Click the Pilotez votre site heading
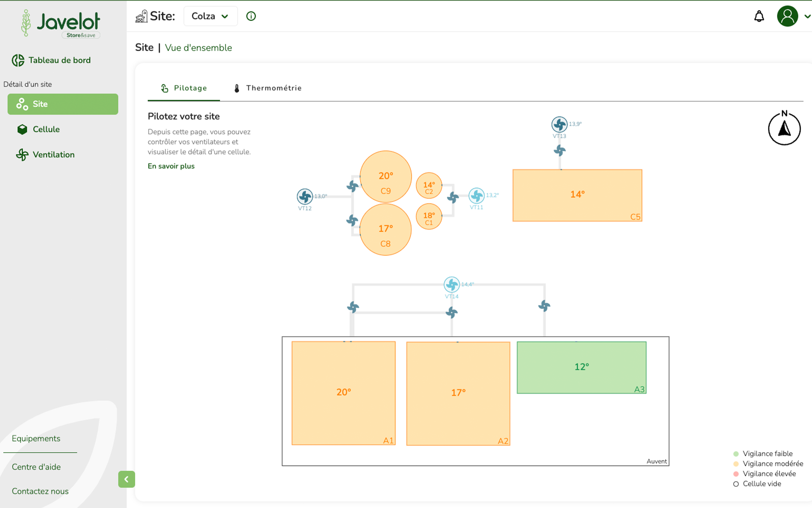 (184, 116)
